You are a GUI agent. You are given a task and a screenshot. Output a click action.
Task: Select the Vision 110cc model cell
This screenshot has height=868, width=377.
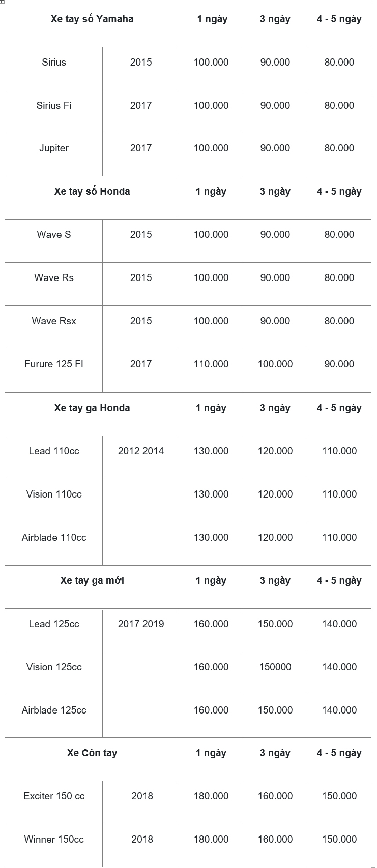[x=53, y=501]
